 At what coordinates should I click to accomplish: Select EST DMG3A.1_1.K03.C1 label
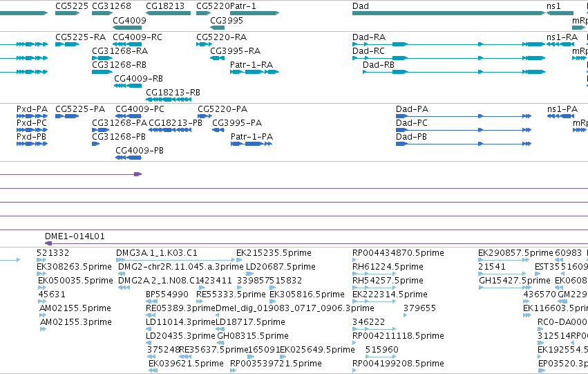coord(157,253)
